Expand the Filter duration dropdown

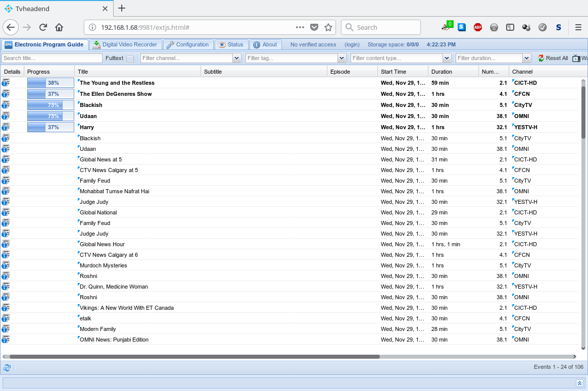point(527,59)
